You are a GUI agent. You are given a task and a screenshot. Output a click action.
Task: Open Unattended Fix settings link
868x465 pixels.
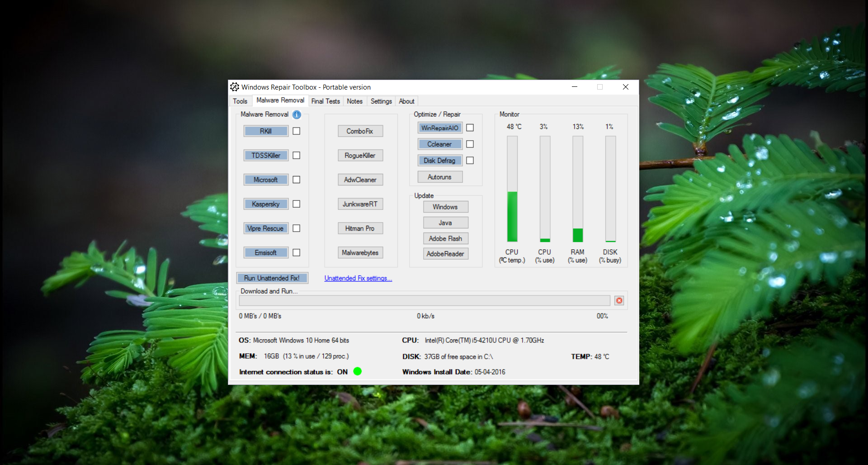tap(358, 278)
